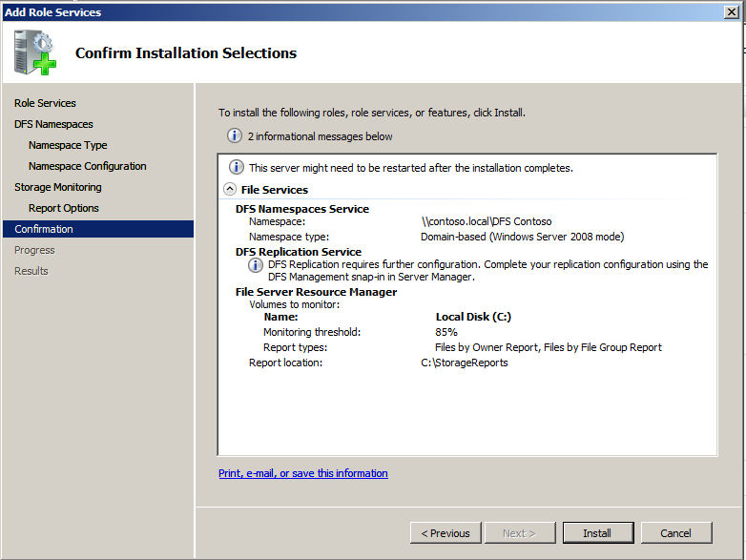Jump to Namespace Configuration page
Image resolution: width=746 pixels, height=560 pixels.
87,166
